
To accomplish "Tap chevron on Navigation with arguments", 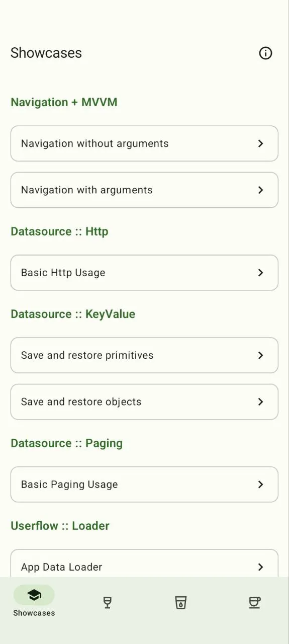I will coord(260,190).
